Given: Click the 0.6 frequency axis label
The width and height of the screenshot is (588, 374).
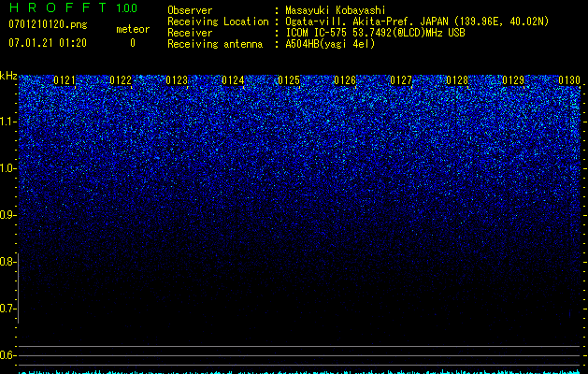Looking at the screenshot, I should 7,355.
